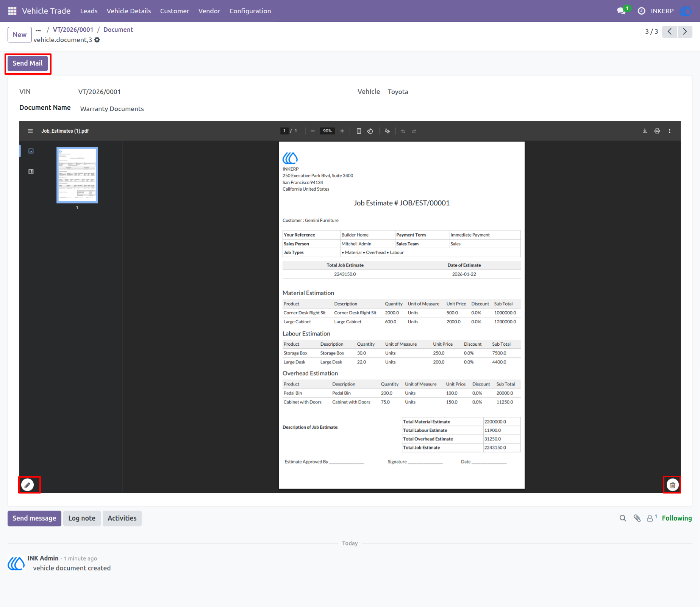Click the New record button

pos(20,35)
